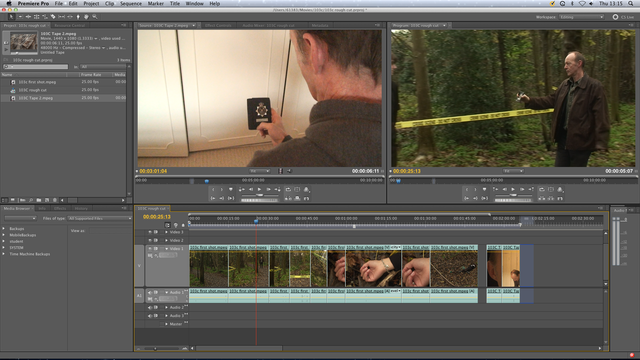Expand the Video 3 track
This screenshot has height=360, width=640.
(166, 232)
